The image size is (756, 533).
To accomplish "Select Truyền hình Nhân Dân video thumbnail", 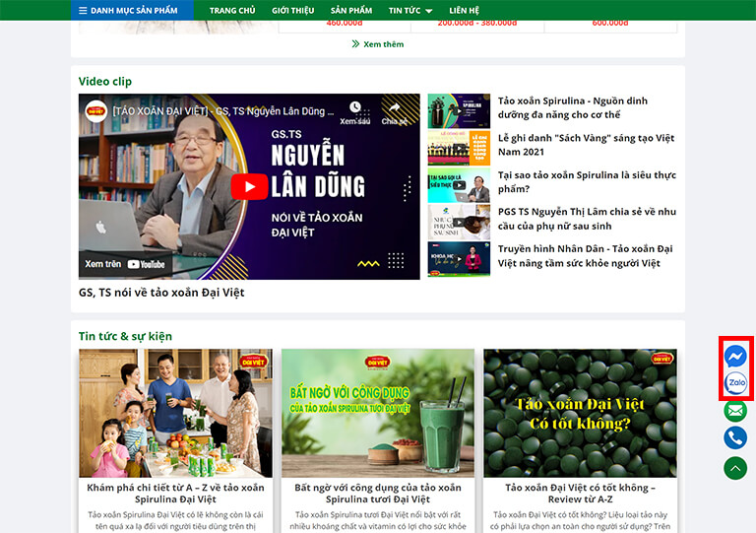I will pos(459,259).
